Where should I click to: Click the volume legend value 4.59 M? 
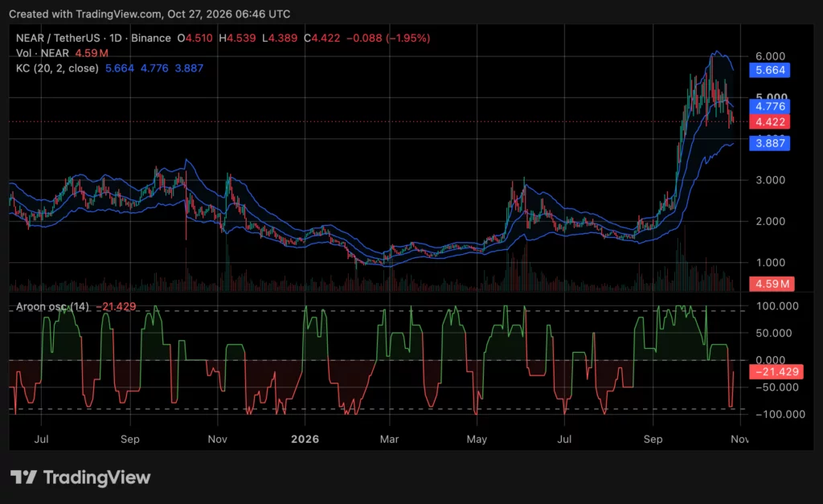(92, 53)
